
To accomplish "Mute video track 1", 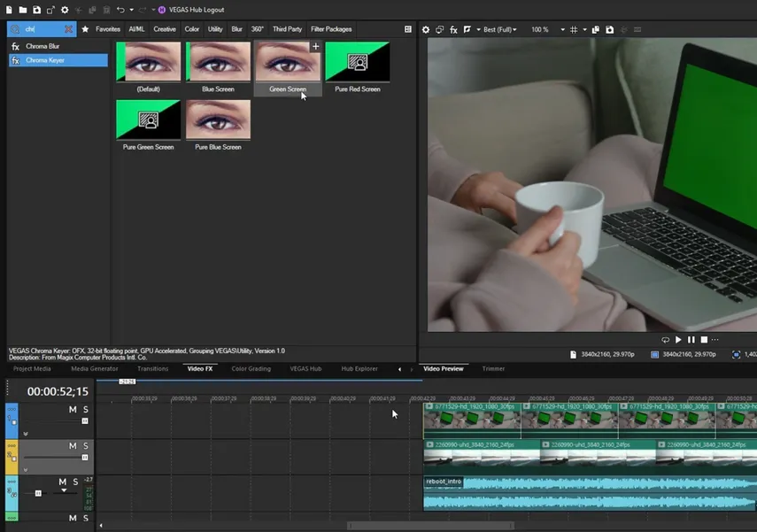I will pos(73,409).
